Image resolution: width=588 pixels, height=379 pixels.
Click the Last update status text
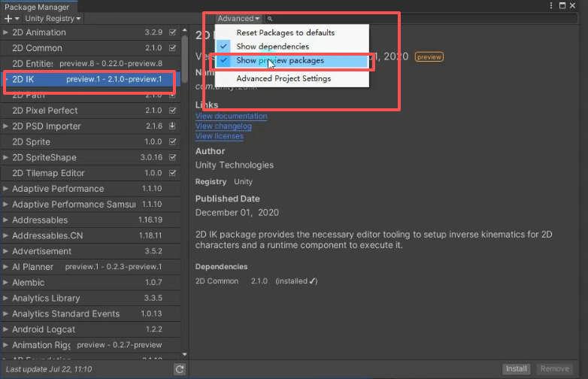pyautogui.click(x=49, y=369)
